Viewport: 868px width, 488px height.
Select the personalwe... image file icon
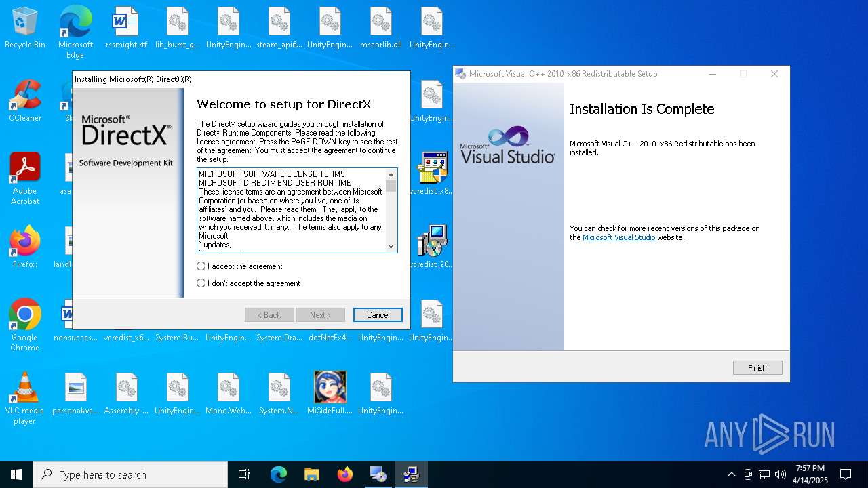tap(75, 394)
